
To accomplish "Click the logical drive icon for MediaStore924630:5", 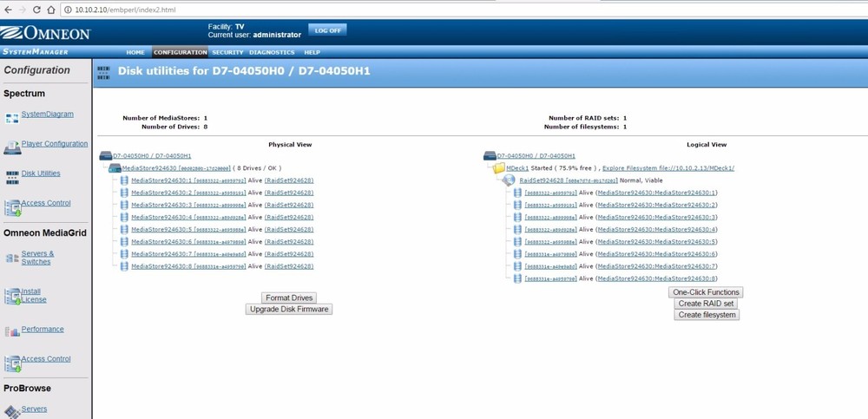I will 517,242.
